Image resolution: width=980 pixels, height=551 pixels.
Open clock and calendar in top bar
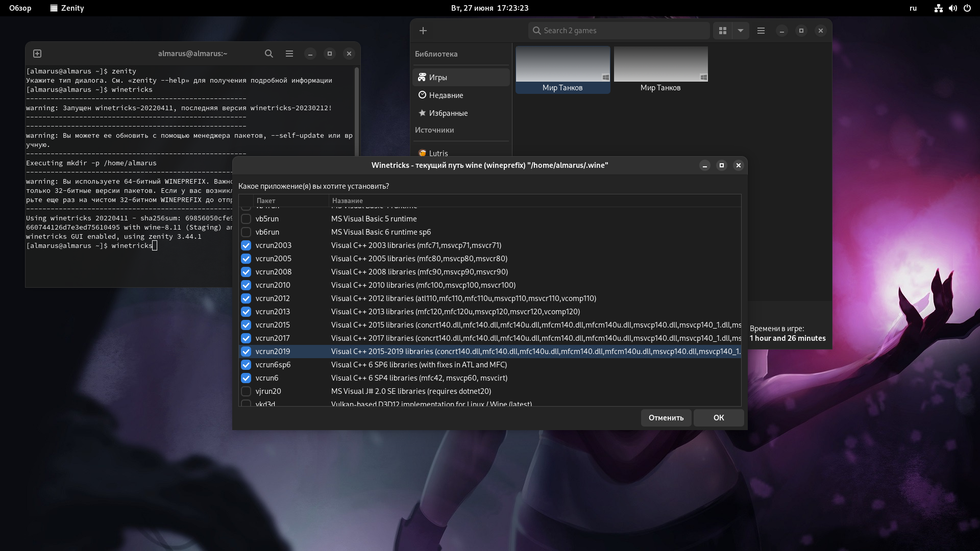tap(489, 8)
